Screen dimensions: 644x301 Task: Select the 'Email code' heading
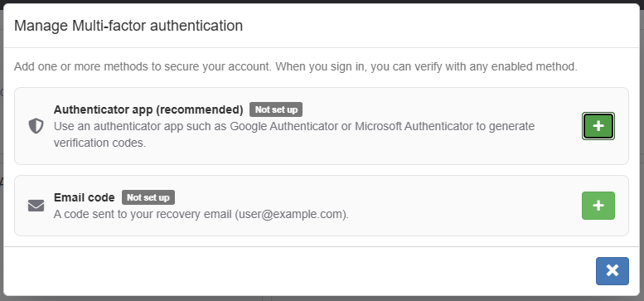click(85, 197)
